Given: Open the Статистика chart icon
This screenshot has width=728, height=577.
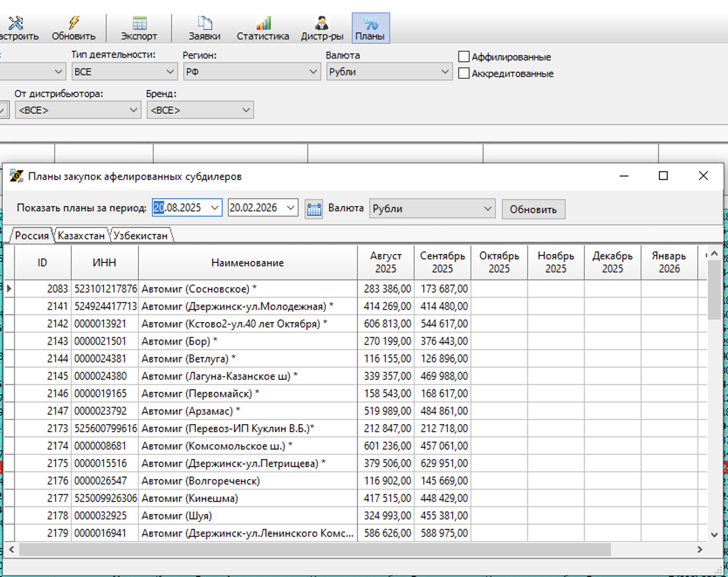Looking at the screenshot, I should (x=263, y=28).
